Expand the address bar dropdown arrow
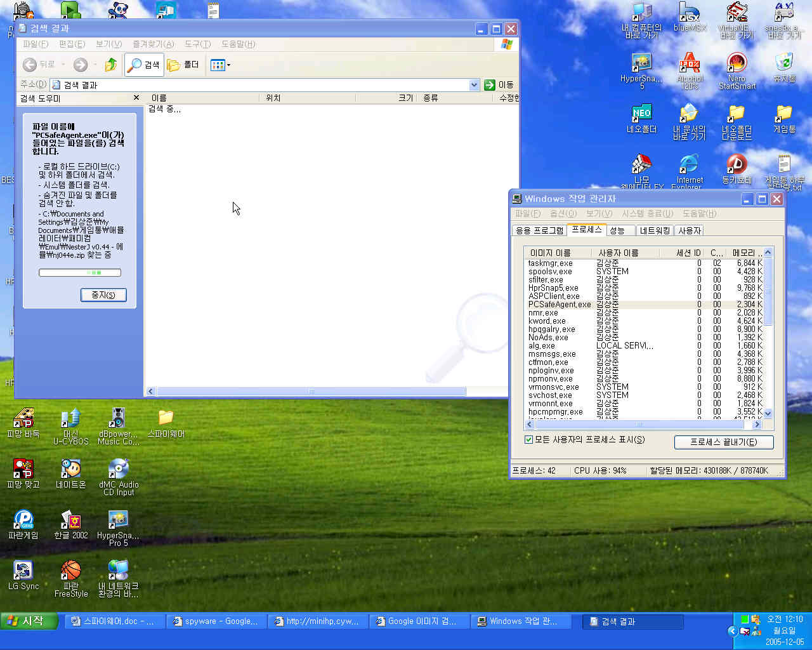Viewport: 812px width, 650px height. click(x=474, y=85)
